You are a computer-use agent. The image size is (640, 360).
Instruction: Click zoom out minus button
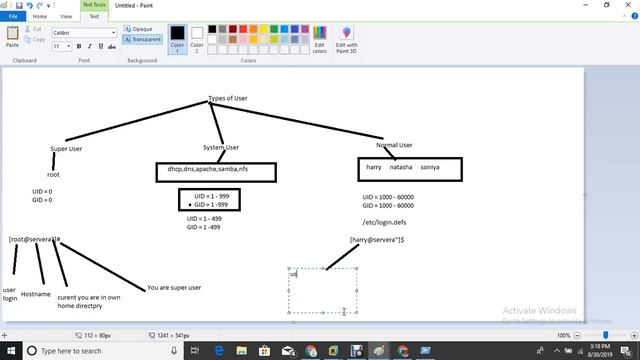pyautogui.click(x=577, y=336)
